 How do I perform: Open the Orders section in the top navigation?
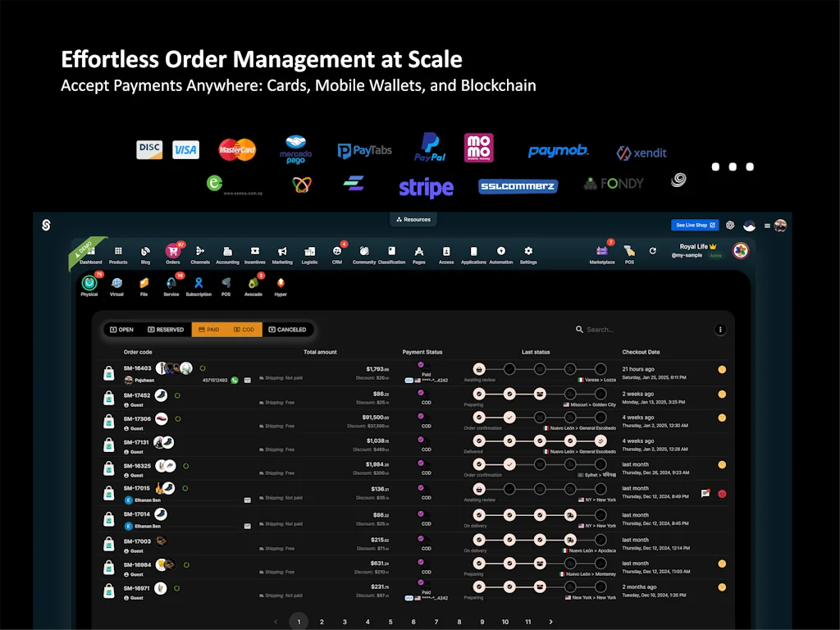(173, 249)
